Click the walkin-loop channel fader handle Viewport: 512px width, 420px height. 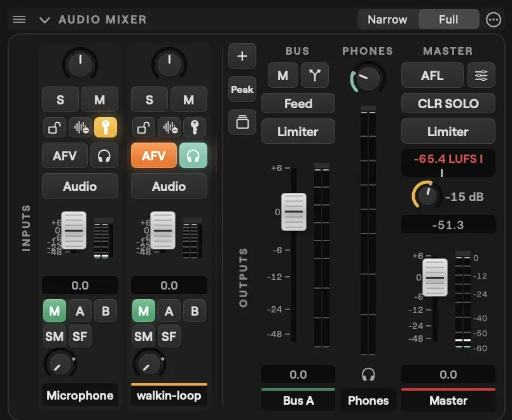163,230
